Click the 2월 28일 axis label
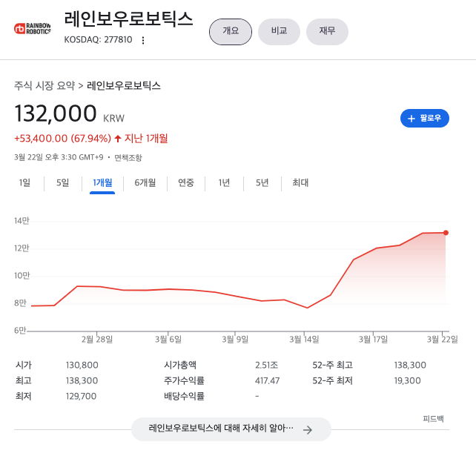476x456 pixels. [97, 339]
